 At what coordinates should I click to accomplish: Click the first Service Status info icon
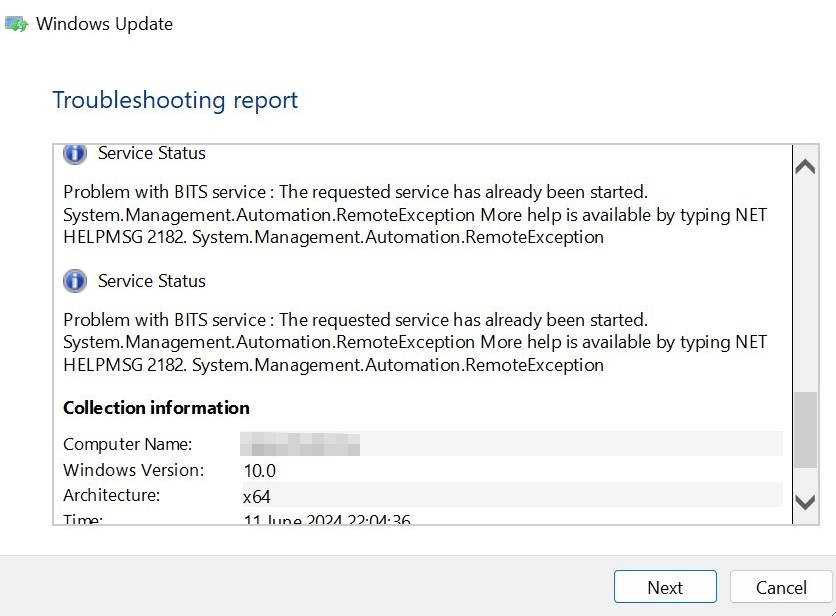click(75, 154)
